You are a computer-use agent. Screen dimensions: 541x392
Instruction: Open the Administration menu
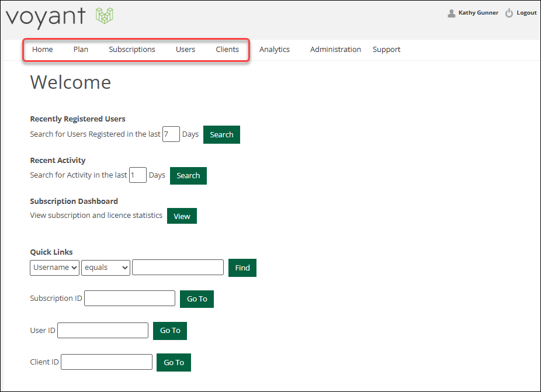(x=335, y=49)
